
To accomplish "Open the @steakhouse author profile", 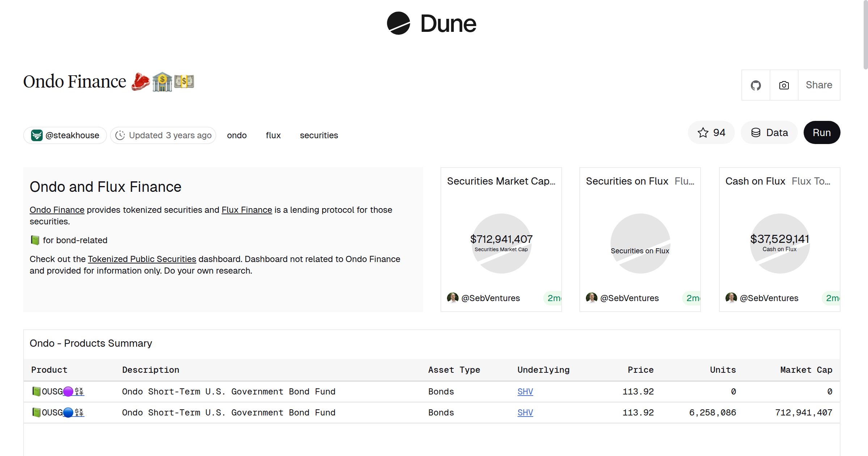I will tap(72, 135).
